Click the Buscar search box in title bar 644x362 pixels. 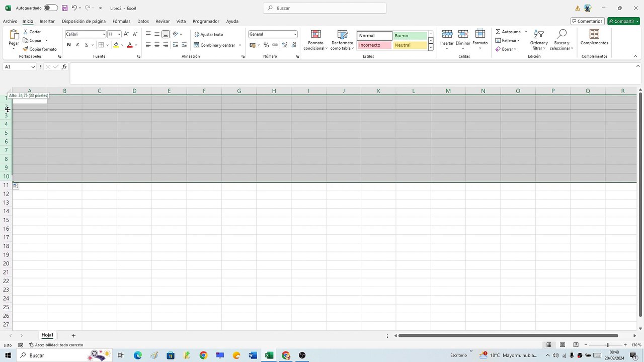point(325,8)
